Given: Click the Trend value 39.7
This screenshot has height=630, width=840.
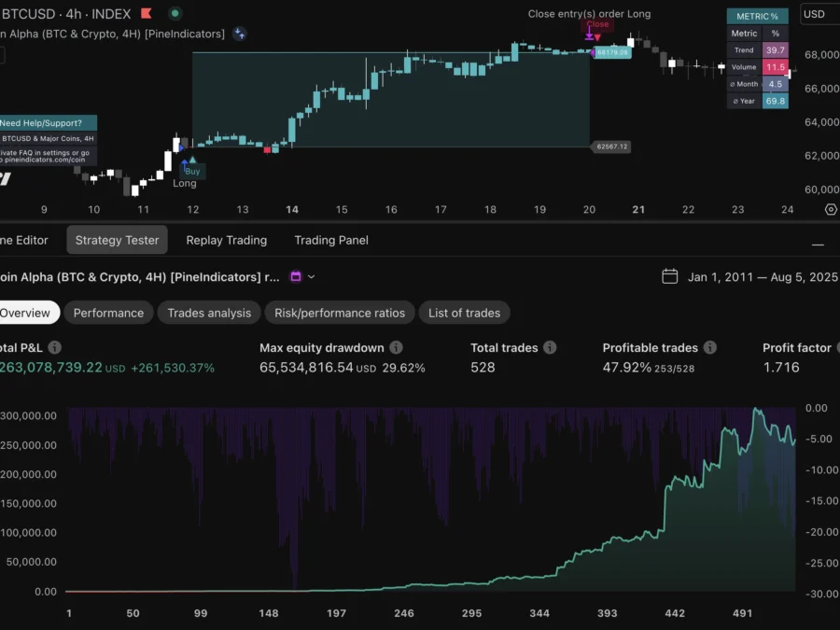Looking at the screenshot, I should 776,49.
